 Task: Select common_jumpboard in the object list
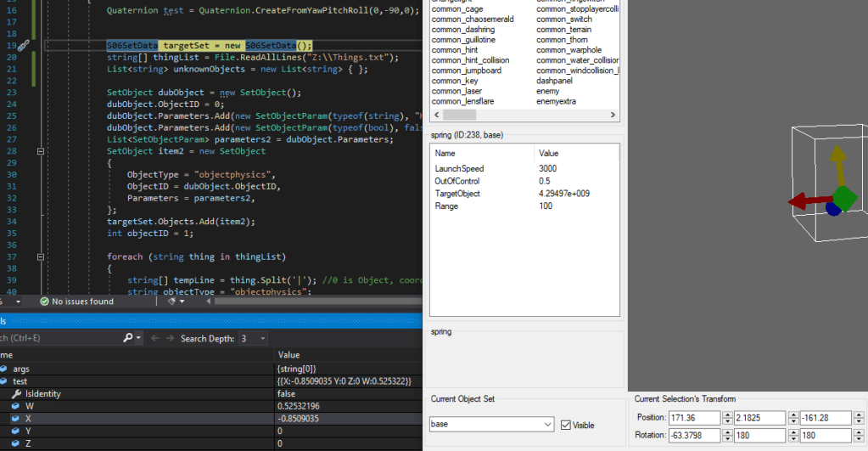coord(466,70)
